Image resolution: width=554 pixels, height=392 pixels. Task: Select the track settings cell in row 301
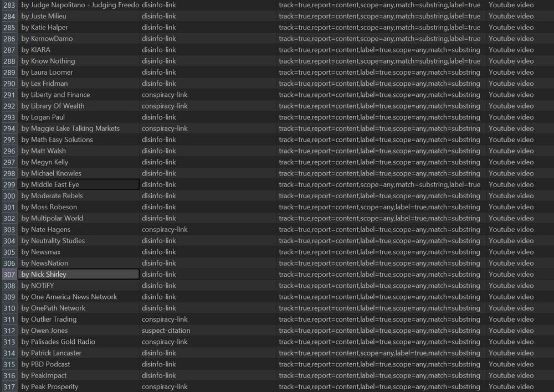382,207
